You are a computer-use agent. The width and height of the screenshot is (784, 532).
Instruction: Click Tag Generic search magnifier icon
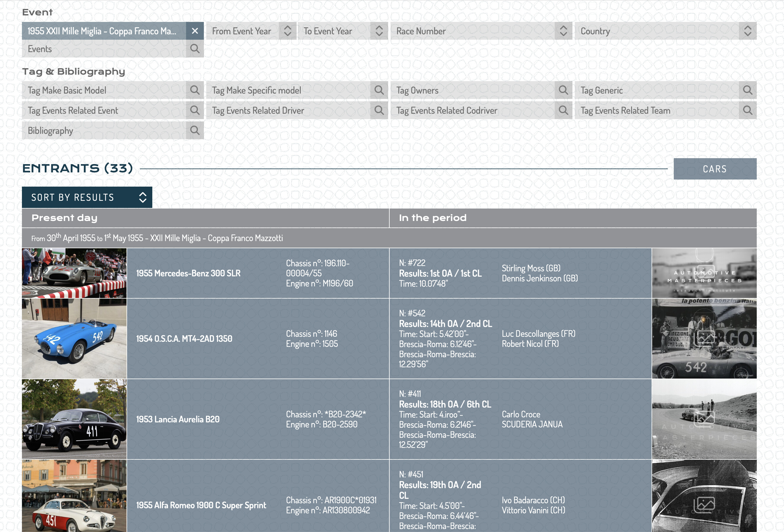(x=747, y=90)
